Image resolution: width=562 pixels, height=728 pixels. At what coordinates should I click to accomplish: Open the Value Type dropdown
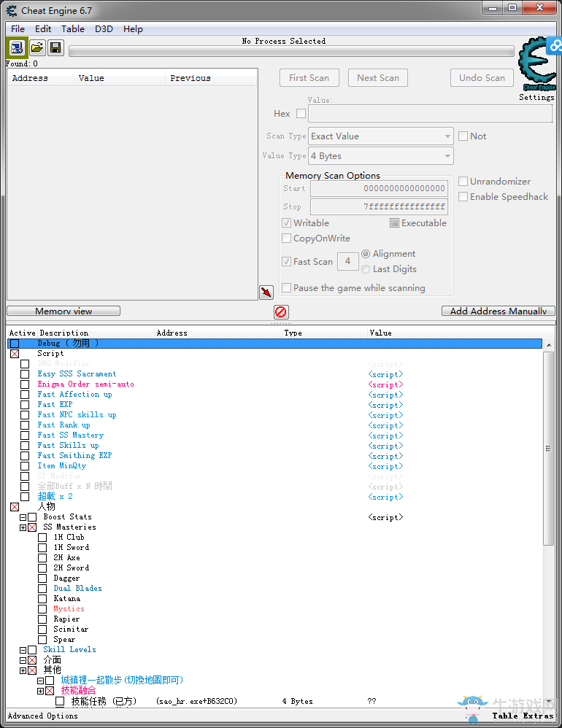[x=381, y=155]
